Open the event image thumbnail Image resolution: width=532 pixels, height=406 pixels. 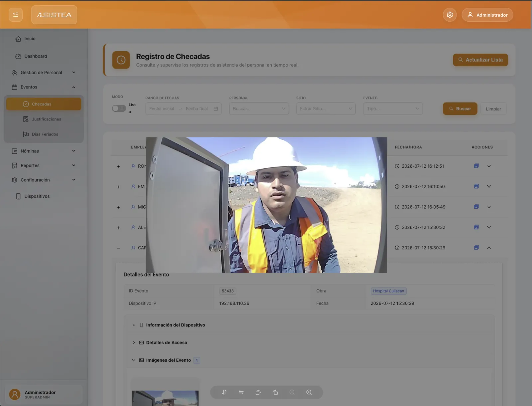(165, 398)
